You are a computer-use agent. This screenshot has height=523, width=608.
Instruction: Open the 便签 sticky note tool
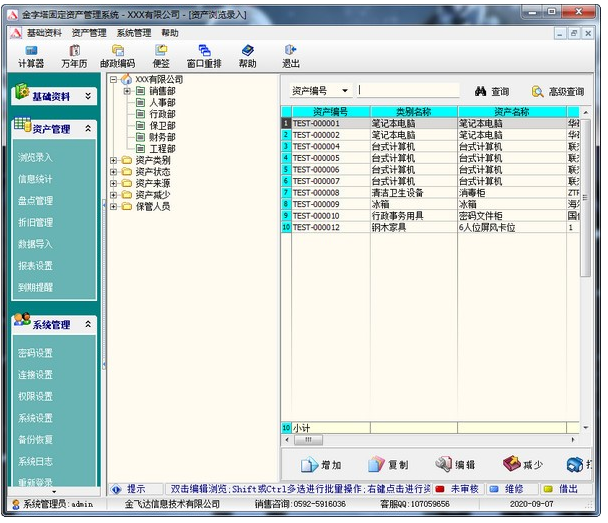click(x=161, y=56)
